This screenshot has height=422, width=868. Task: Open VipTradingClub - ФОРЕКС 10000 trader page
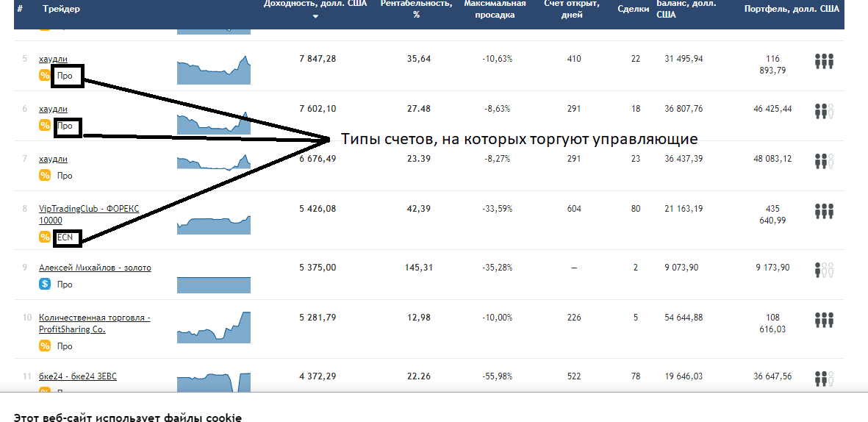coord(89,215)
